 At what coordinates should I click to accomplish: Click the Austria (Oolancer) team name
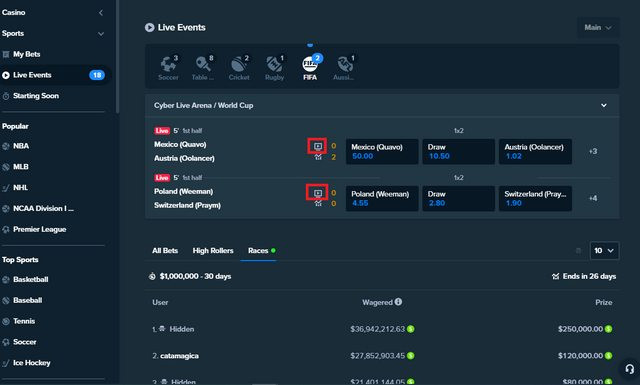[x=184, y=158]
